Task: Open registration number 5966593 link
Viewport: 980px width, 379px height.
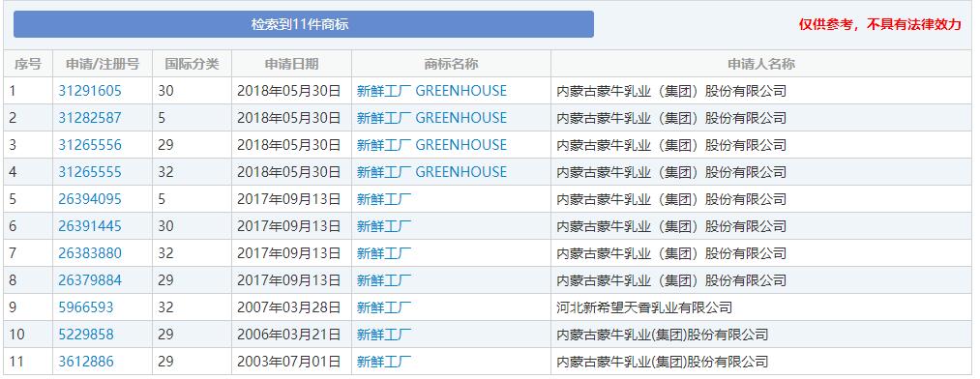Action: click(86, 307)
